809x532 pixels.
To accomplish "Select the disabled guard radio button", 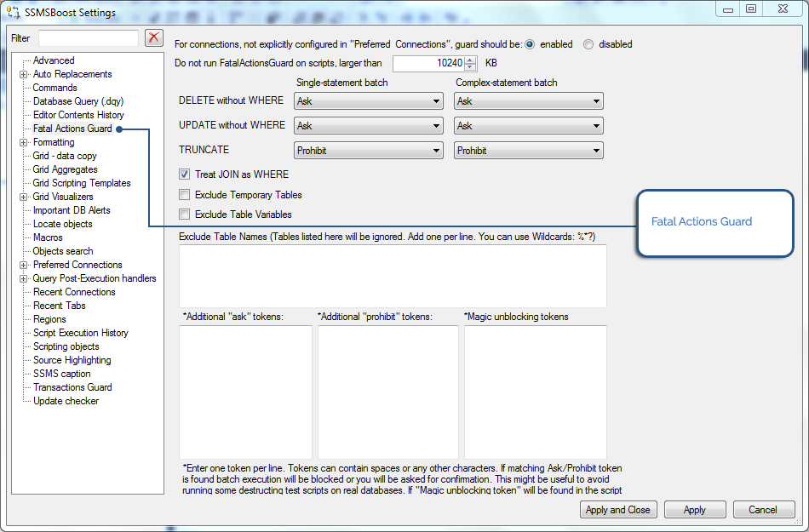I will click(588, 45).
